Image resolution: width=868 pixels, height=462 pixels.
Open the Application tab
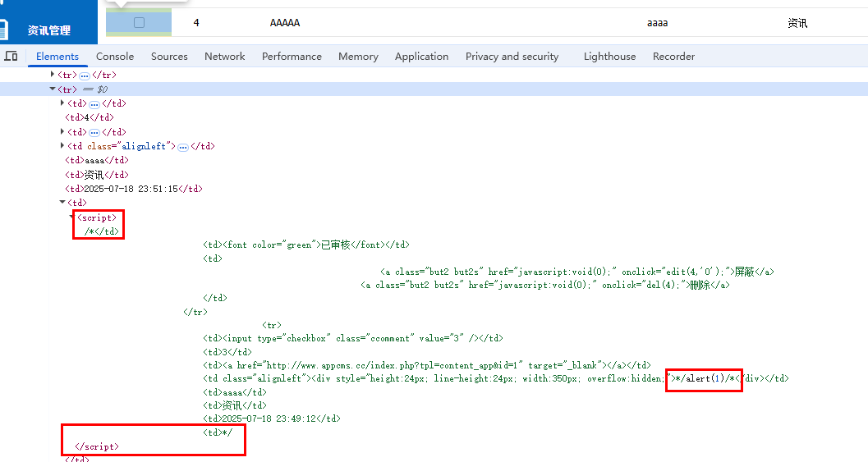[x=422, y=57]
